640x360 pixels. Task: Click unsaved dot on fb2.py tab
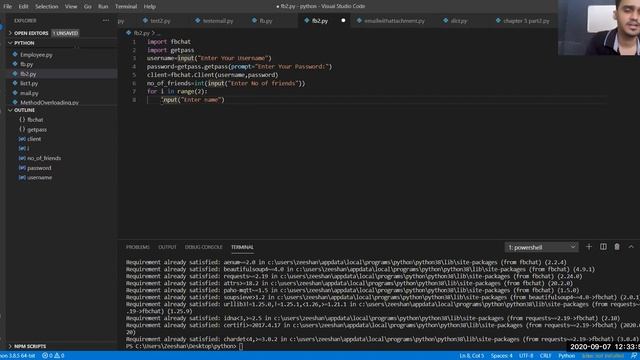[x=343, y=20]
